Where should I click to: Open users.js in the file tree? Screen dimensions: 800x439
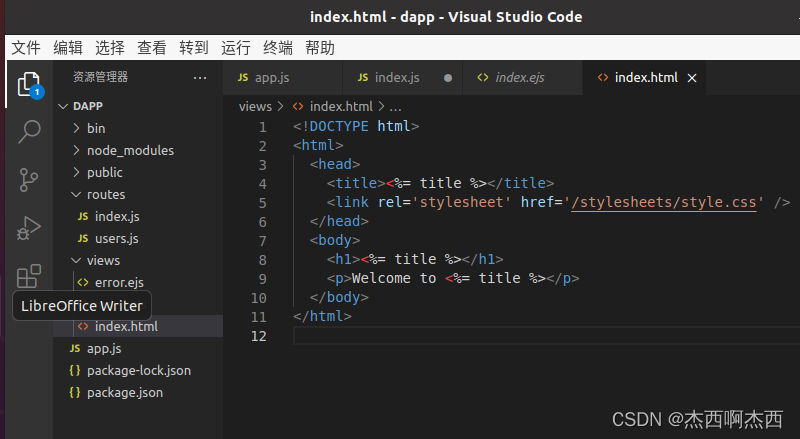click(x=138, y=238)
